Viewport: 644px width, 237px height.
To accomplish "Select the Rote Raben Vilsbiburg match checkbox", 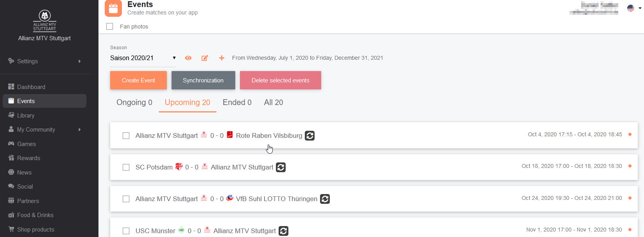I will (x=126, y=136).
